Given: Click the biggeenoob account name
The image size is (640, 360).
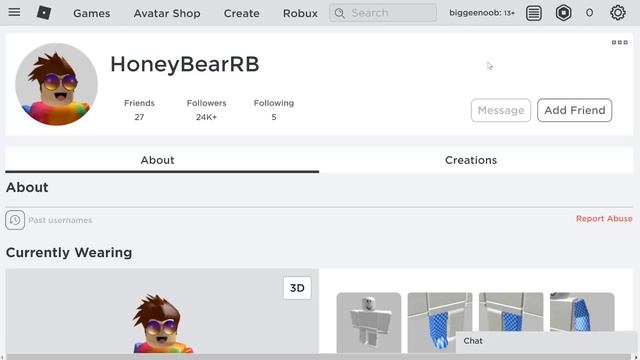Looking at the screenshot, I should 482,13.
